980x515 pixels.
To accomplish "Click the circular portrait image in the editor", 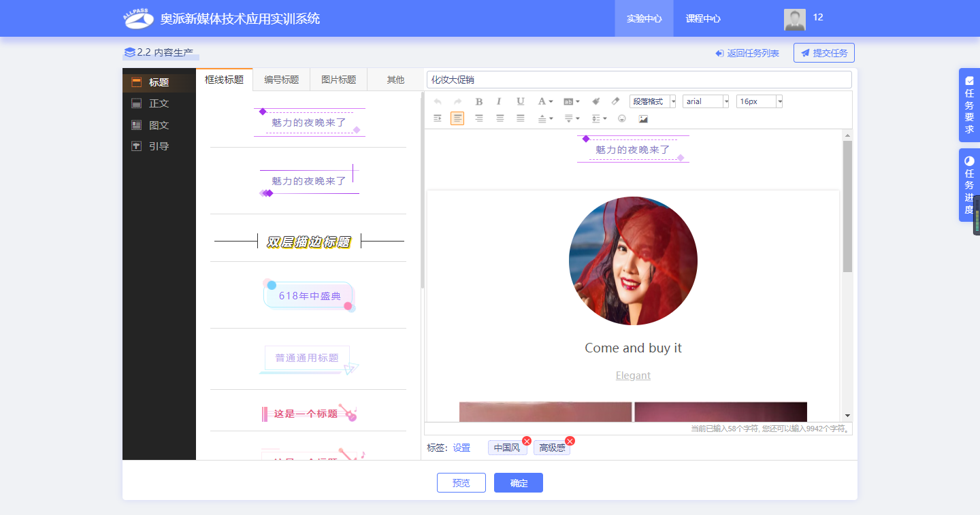I will [633, 261].
